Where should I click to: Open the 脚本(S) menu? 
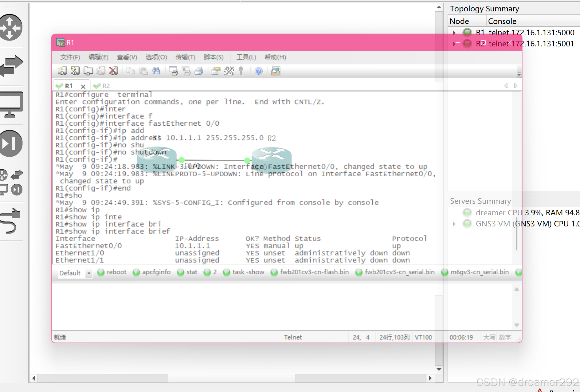(214, 57)
